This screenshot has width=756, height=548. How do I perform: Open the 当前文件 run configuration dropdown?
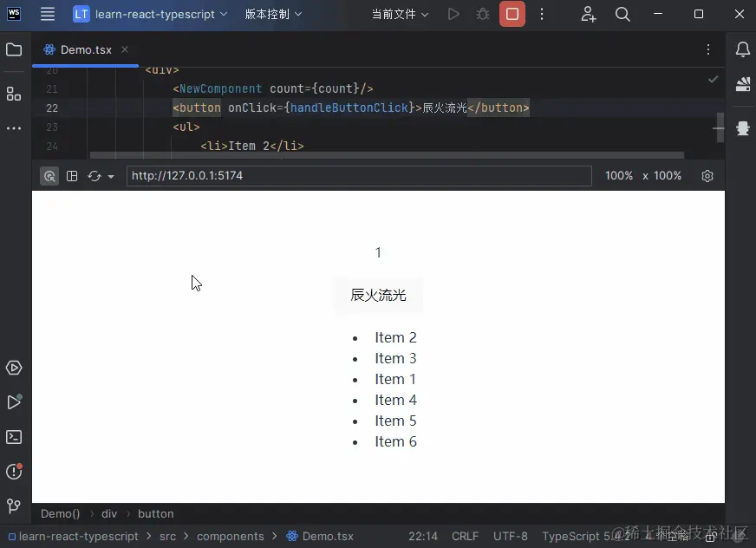[400, 14]
